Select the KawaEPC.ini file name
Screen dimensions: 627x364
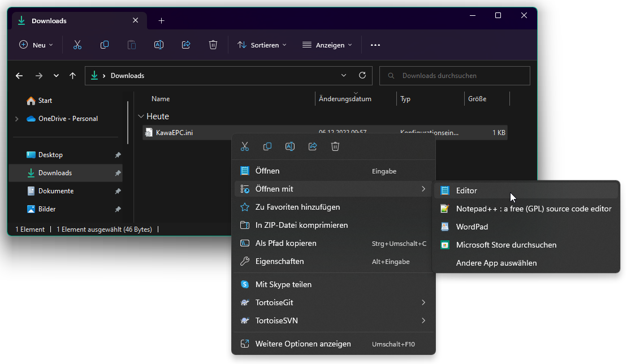click(x=174, y=133)
